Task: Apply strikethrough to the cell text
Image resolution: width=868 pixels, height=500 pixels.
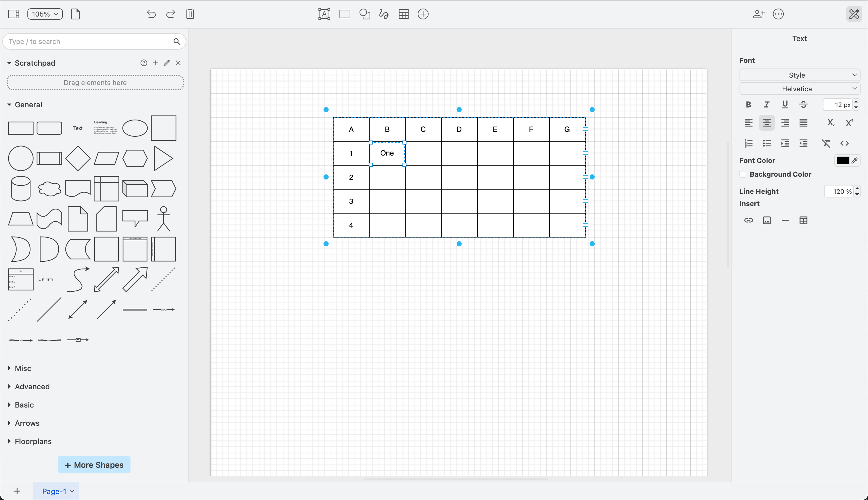Action: (x=803, y=104)
